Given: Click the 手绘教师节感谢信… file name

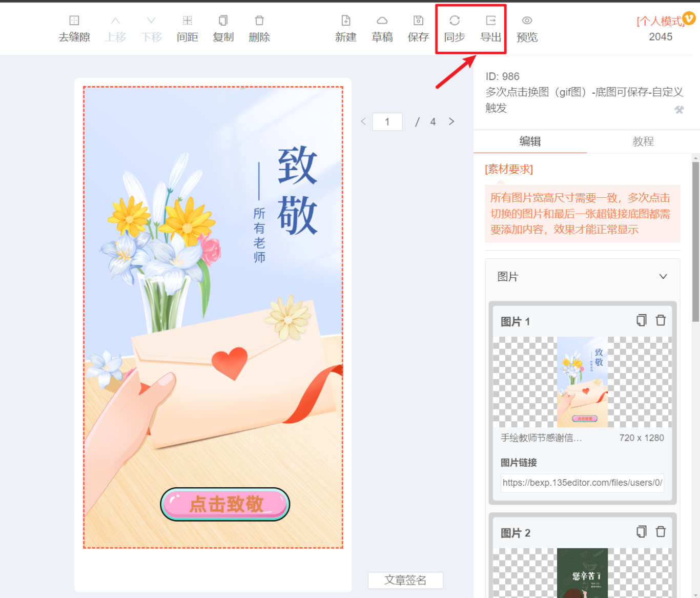Looking at the screenshot, I should (541, 438).
